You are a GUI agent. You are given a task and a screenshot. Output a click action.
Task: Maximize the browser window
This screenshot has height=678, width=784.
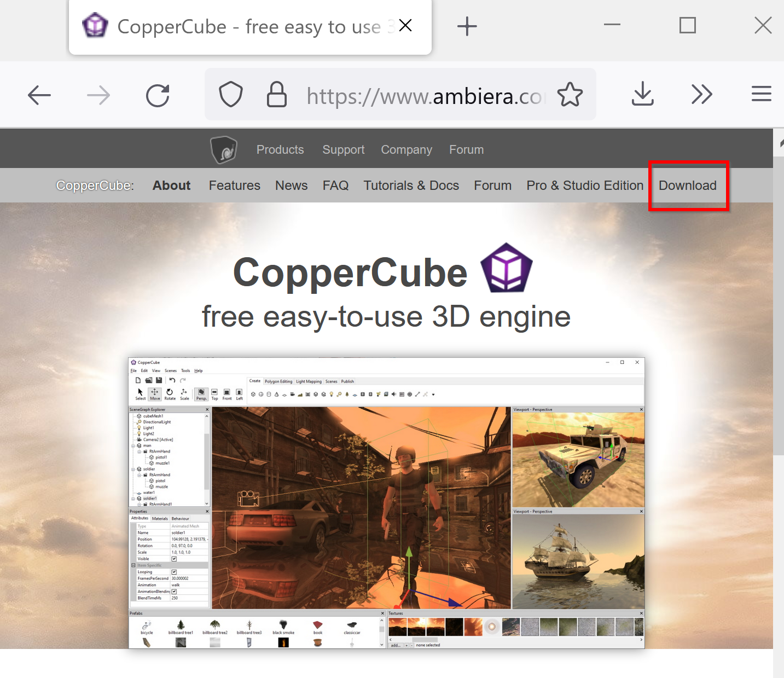point(688,25)
